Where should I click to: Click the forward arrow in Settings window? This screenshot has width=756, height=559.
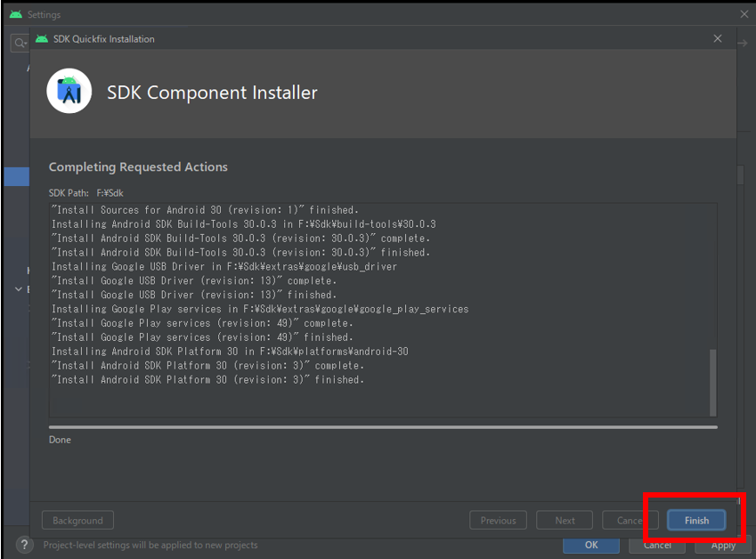click(x=743, y=44)
